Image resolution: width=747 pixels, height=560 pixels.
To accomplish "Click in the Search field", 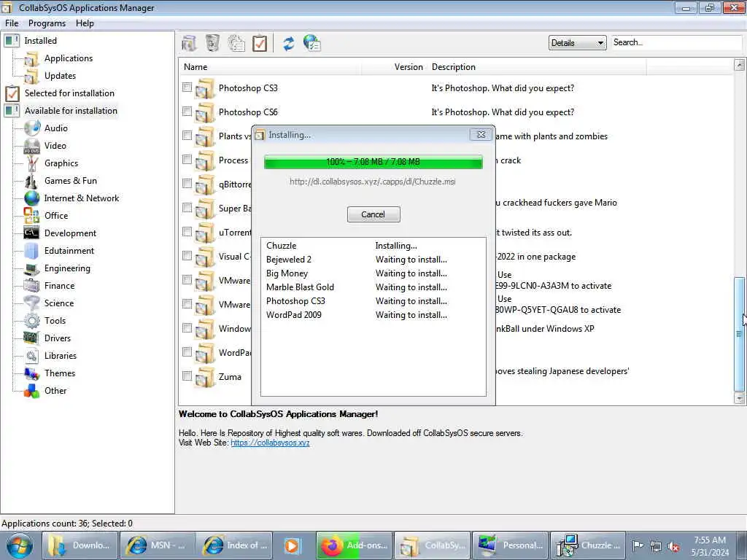I will coord(676,43).
